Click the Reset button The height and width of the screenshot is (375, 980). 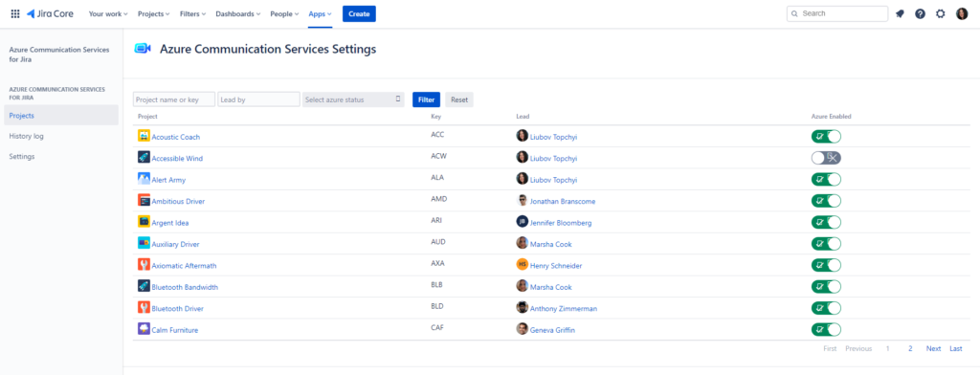(459, 99)
